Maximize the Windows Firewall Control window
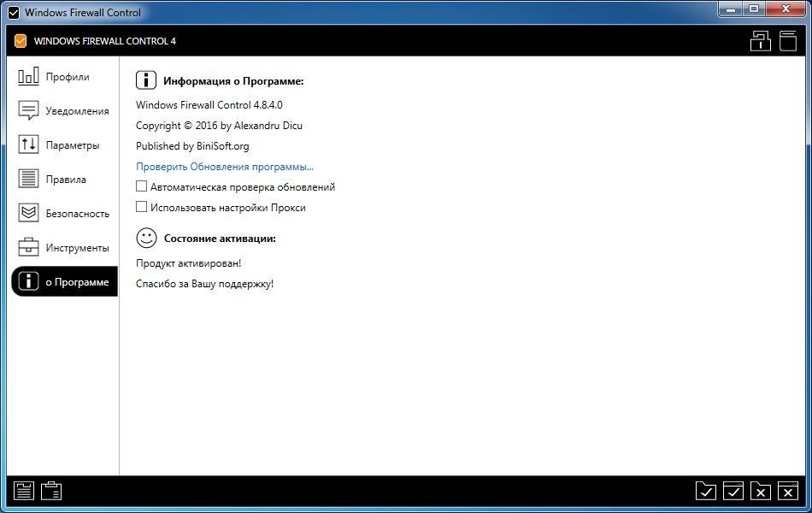The width and height of the screenshot is (812, 513). coord(755,9)
